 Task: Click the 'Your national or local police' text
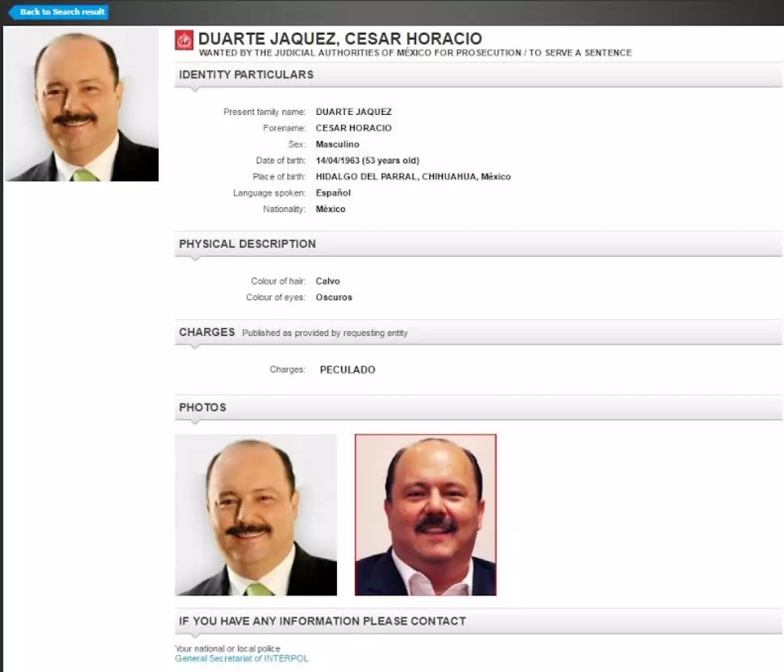[x=227, y=648]
